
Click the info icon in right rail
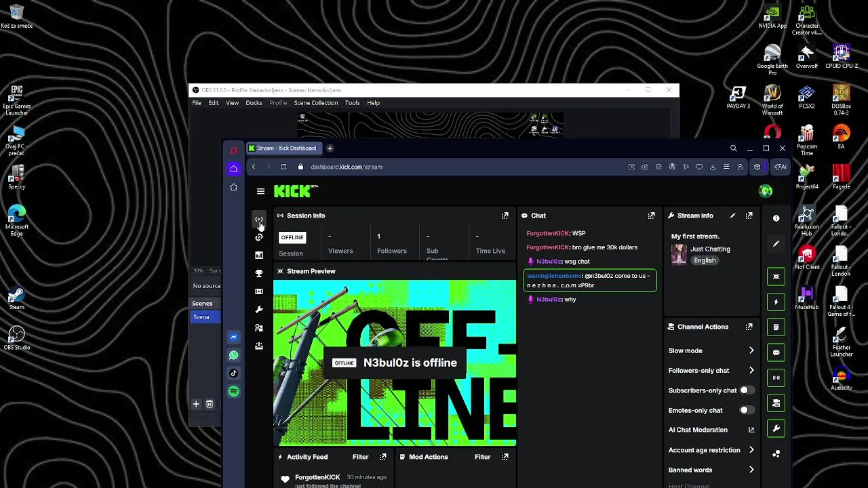[x=776, y=218]
